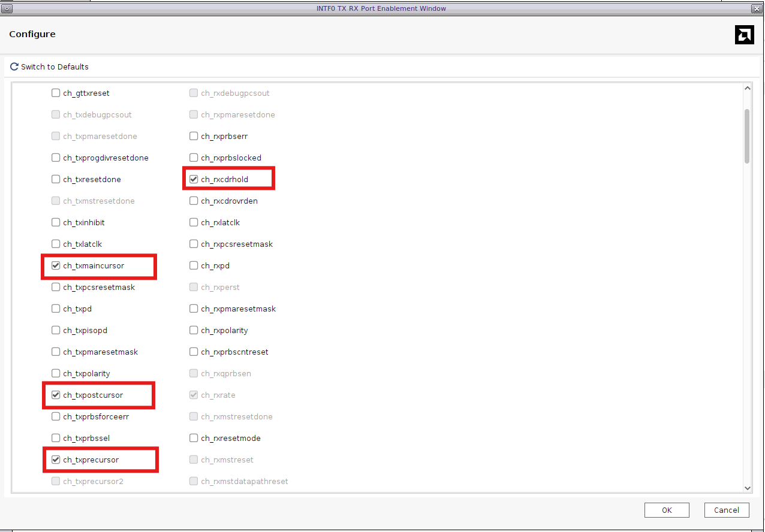The height and width of the screenshot is (532, 765).
Task: Toggle off the ch_txprecursor checkbox
Action: 56,460
